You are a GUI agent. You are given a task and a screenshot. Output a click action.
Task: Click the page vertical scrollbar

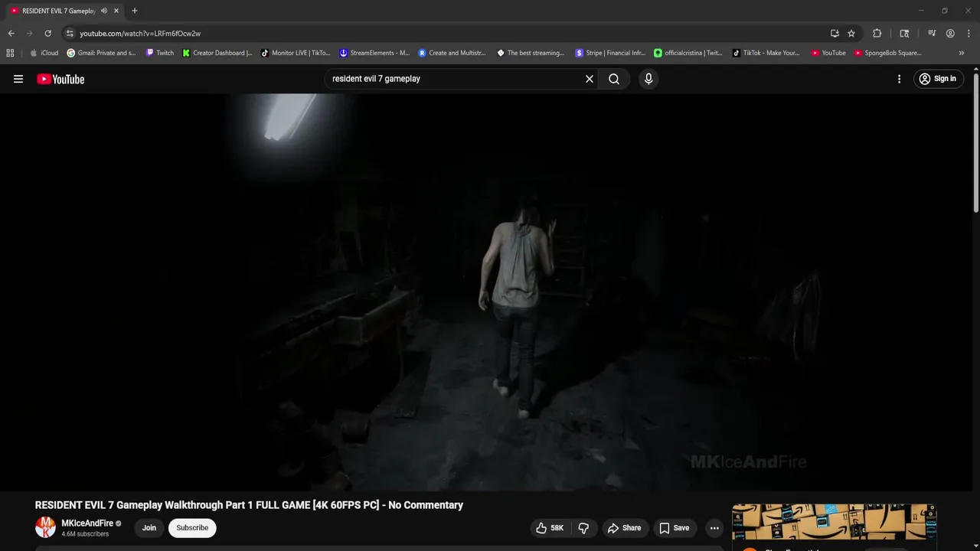coord(976,142)
